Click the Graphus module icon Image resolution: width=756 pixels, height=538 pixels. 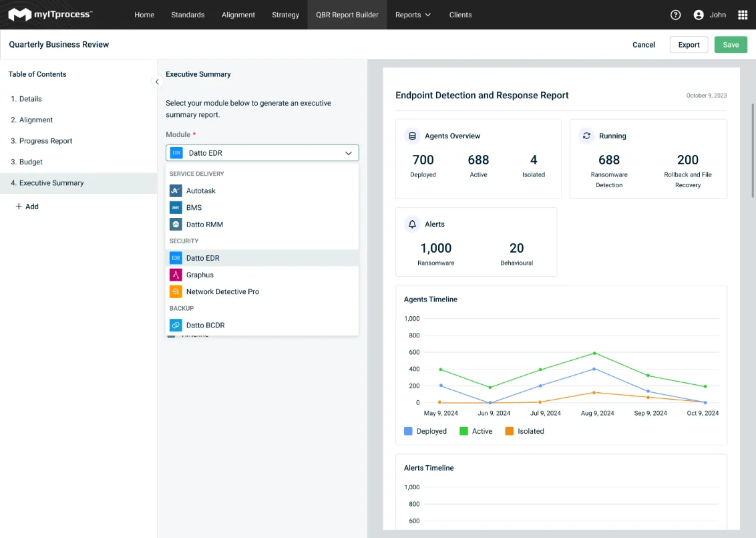click(176, 275)
